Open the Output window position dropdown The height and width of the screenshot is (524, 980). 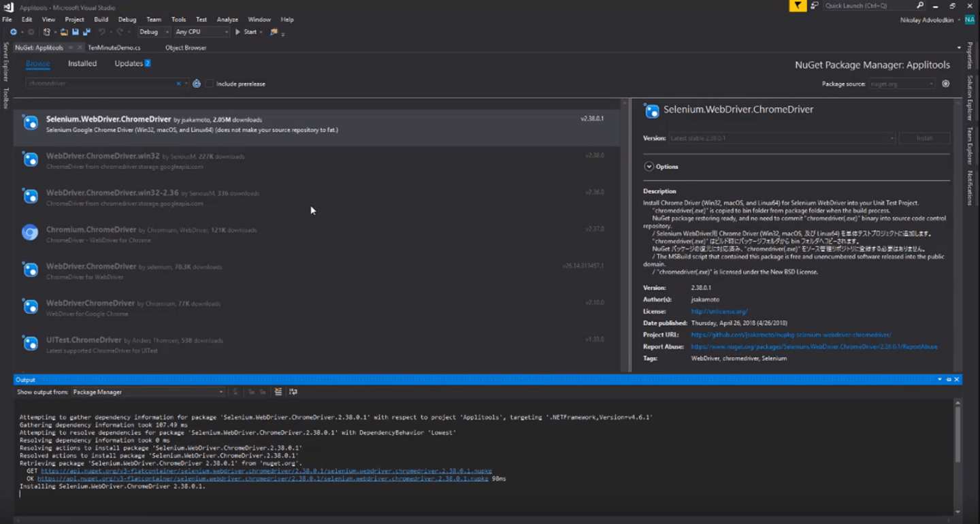click(940, 380)
